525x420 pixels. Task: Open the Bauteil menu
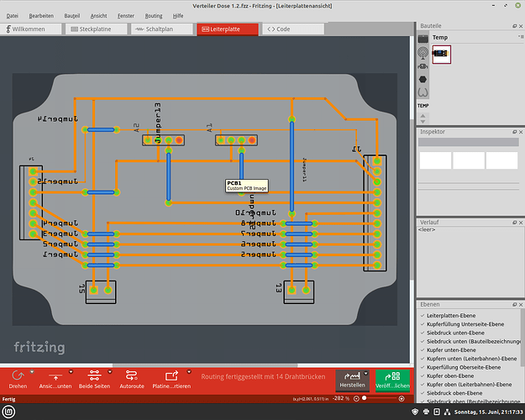(72, 16)
